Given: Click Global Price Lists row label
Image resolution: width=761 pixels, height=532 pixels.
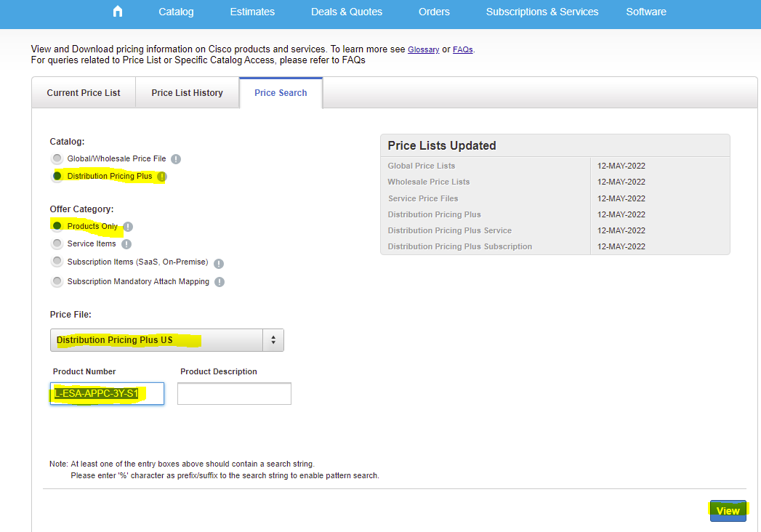Looking at the screenshot, I should pos(422,166).
